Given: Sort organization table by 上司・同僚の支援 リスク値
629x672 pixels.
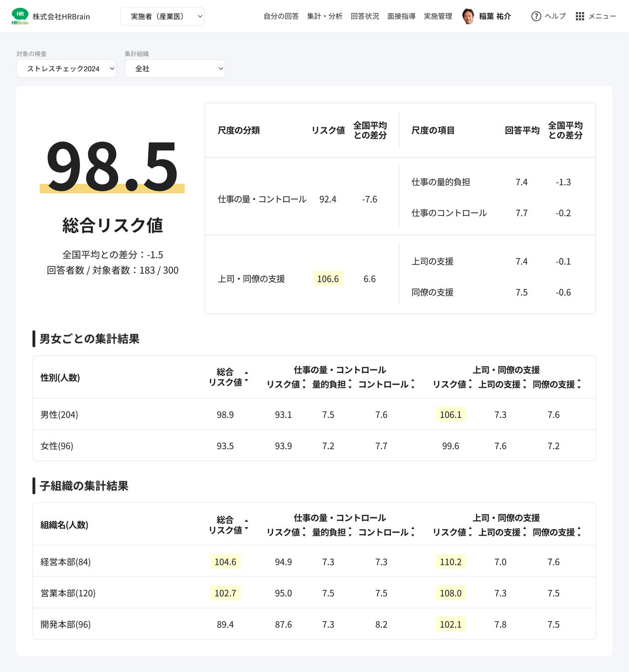Looking at the screenshot, I should click(470, 532).
